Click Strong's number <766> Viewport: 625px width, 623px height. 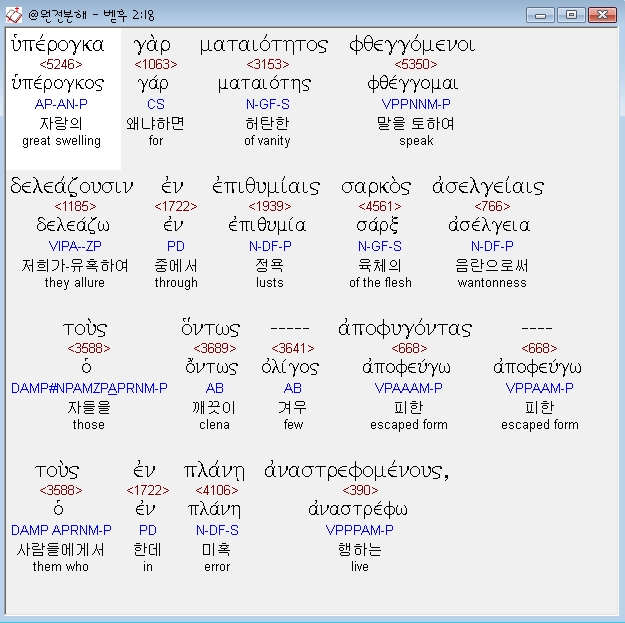tap(492, 206)
